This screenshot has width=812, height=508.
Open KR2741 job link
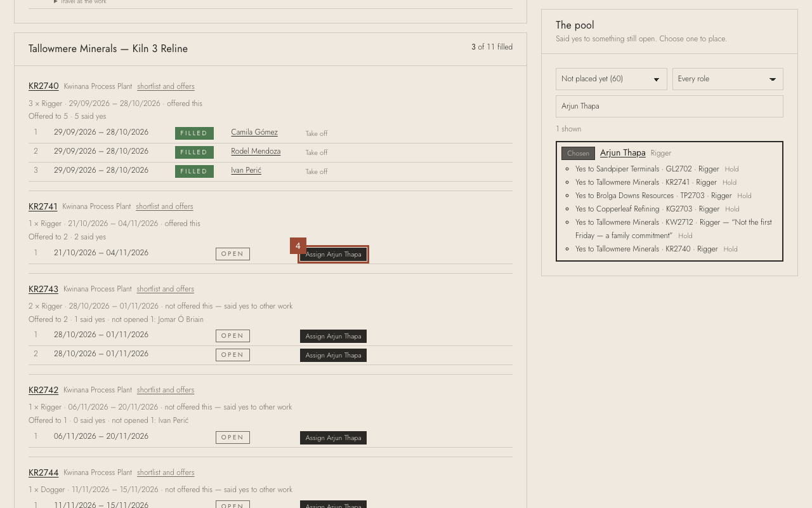click(x=43, y=206)
